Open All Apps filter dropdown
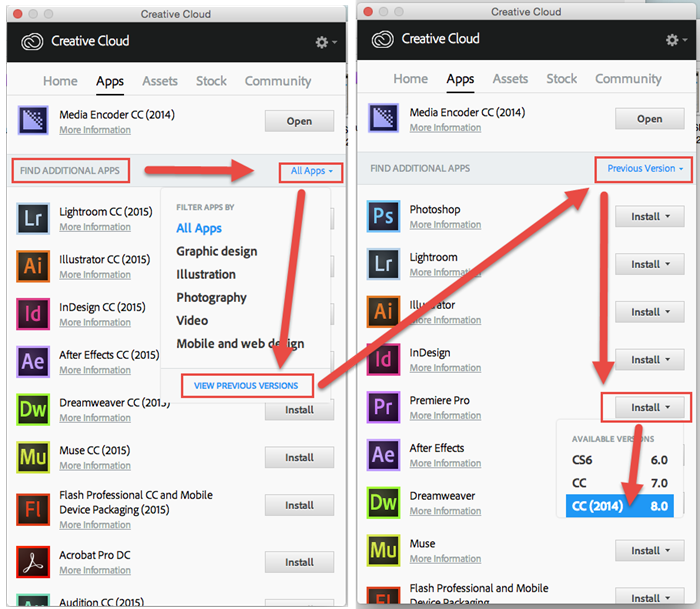700x609 pixels. [312, 171]
